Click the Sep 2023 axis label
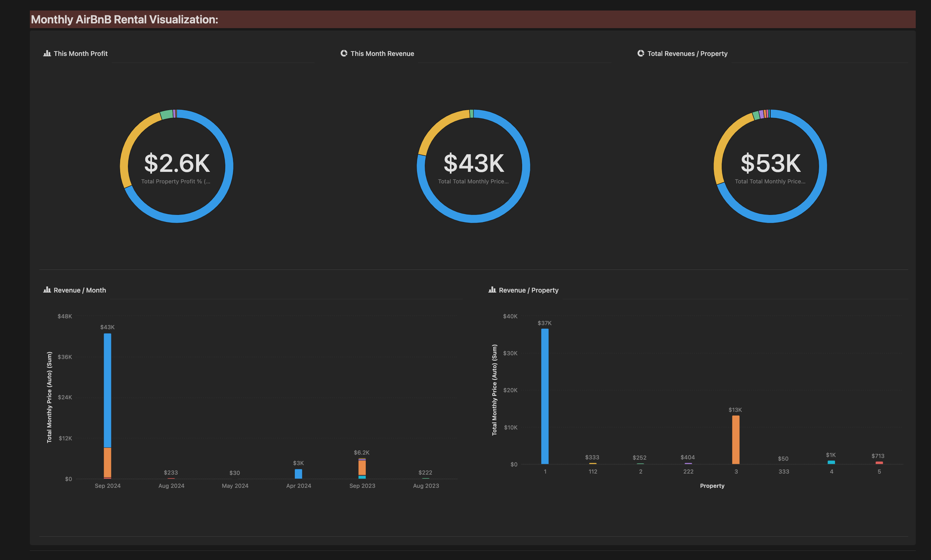The height and width of the screenshot is (560, 931). coord(362,486)
